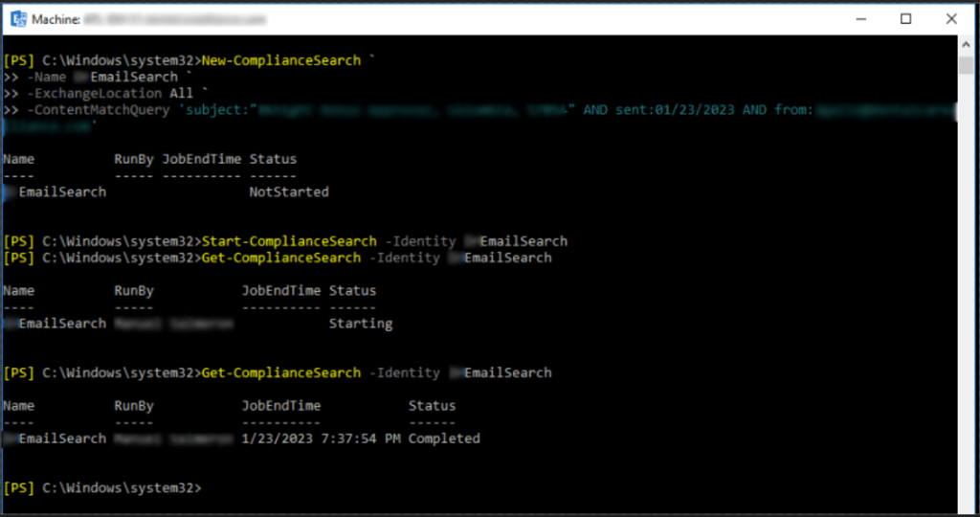Click the JobEndTime value 1/23/2023 7:37:54 PM
The width and height of the screenshot is (980, 517).
coord(322,438)
